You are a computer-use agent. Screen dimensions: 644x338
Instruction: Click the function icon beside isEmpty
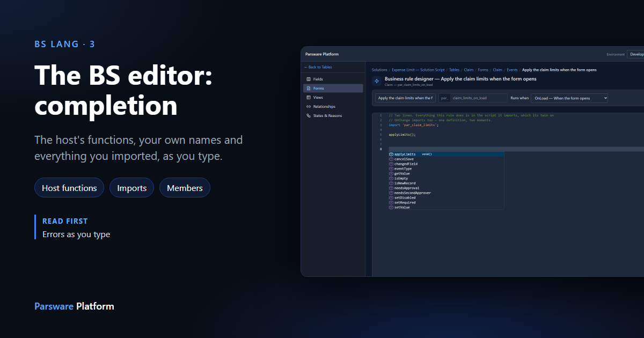391,179
